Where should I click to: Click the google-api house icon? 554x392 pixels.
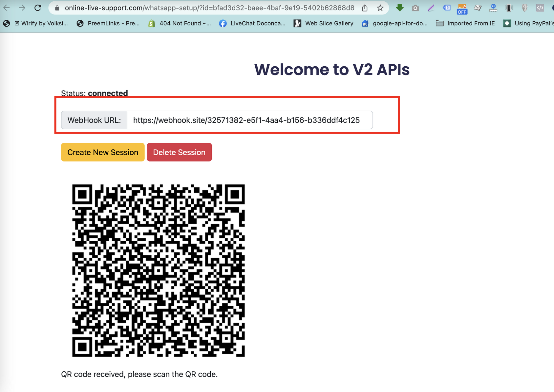pyautogui.click(x=365, y=23)
